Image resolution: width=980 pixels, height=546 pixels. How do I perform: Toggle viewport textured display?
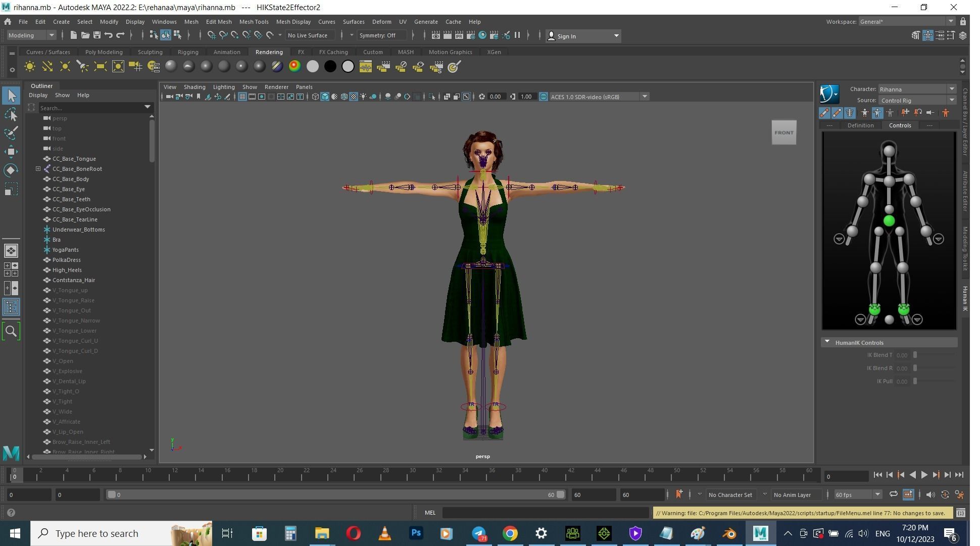pos(354,97)
